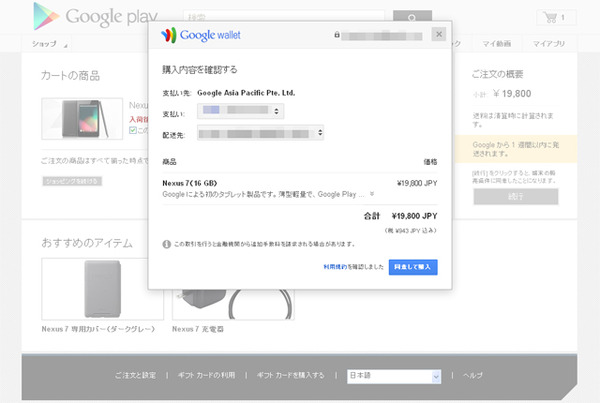600x403 pixels.
Task: Expand the Nexus 7 description arrow
Action: 372,194
